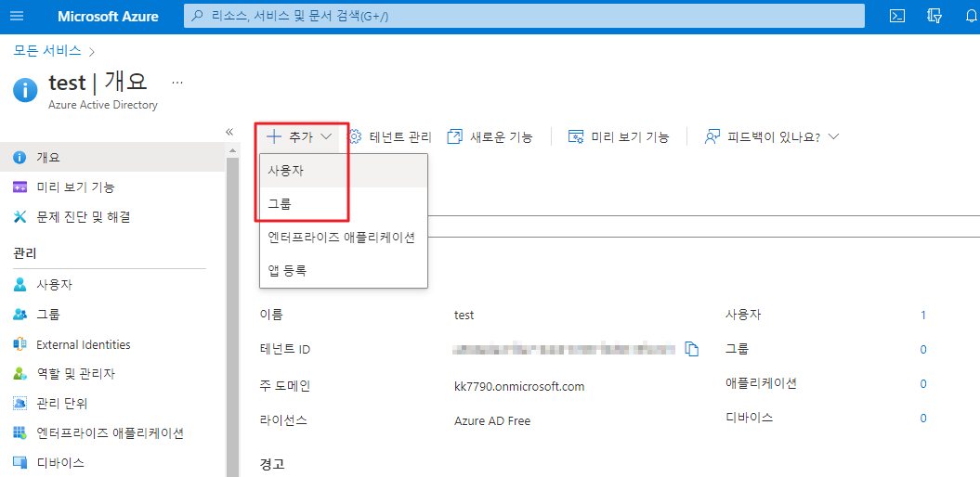980x477 pixels.
Task: Click the 경고 heading
Action: click(x=272, y=464)
